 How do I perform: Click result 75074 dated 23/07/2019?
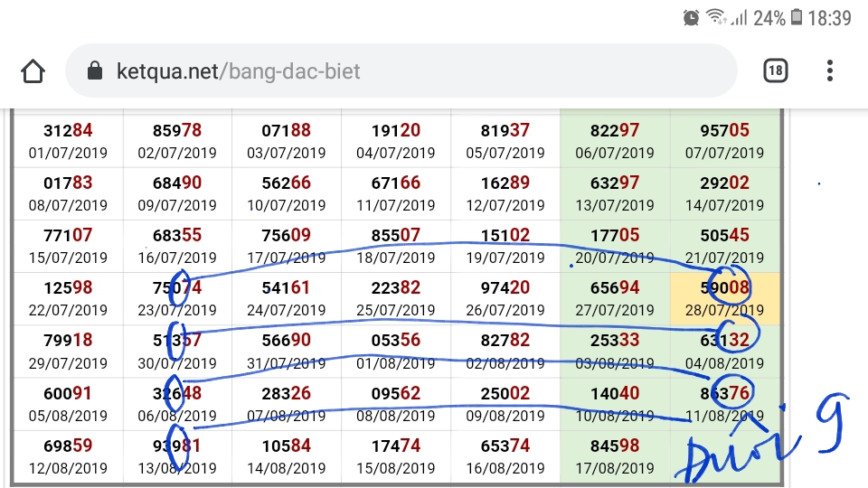pos(177,298)
